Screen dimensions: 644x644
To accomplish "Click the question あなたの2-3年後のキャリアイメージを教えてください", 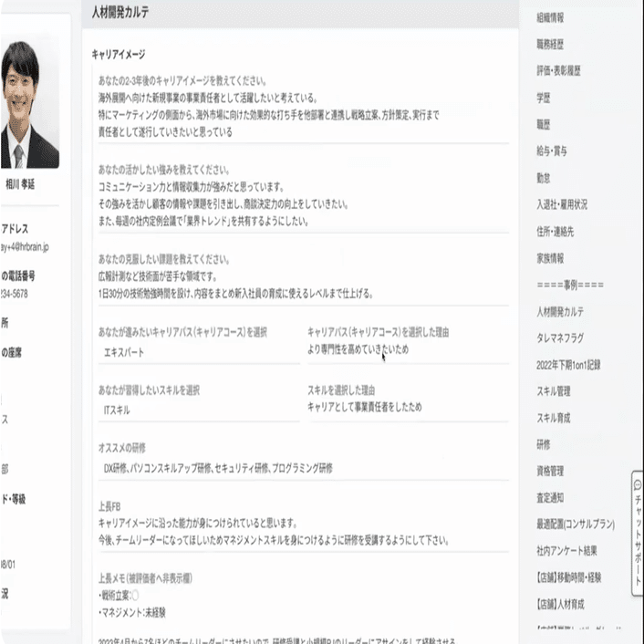I will pos(182,80).
